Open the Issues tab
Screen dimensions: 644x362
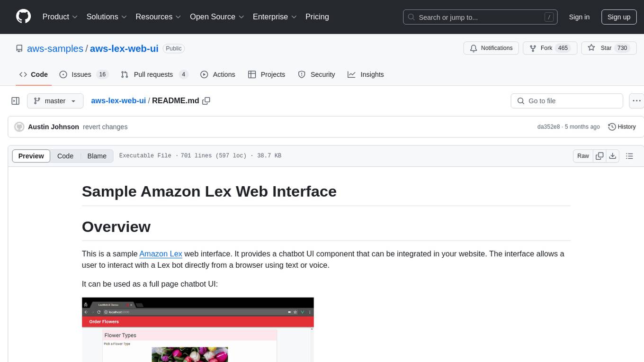tap(84, 74)
